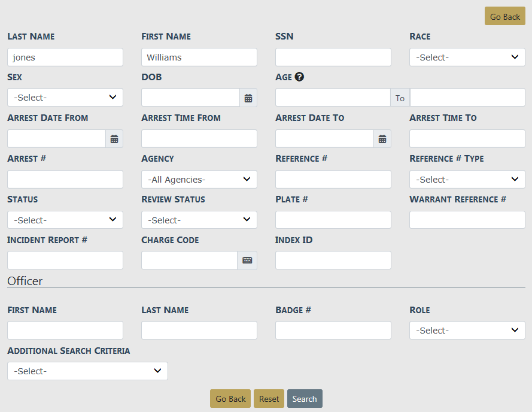The height and width of the screenshot is (412, 532).
Task: Click the Arrest Date From calendar icon
Action: tap(114, 139)
